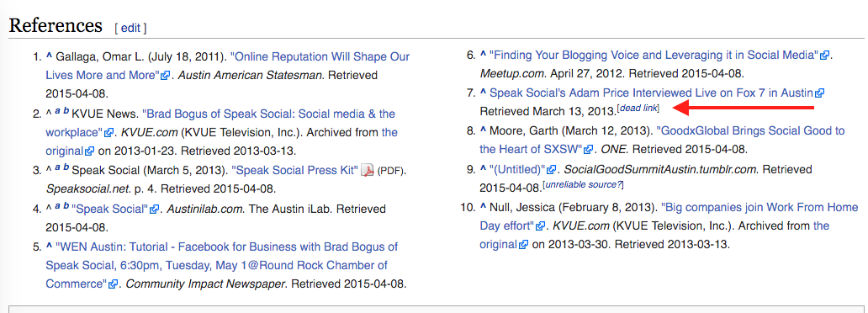Jump to citation "b" of reference 3
This screenshot has width=868, height=313.
pyautogui.click(x=66, y=168)
